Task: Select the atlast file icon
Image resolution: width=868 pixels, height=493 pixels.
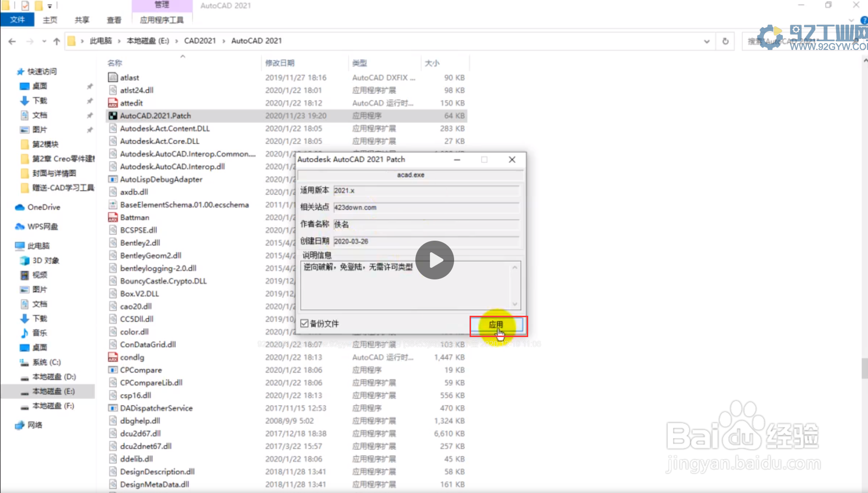Action: [113, 77]
